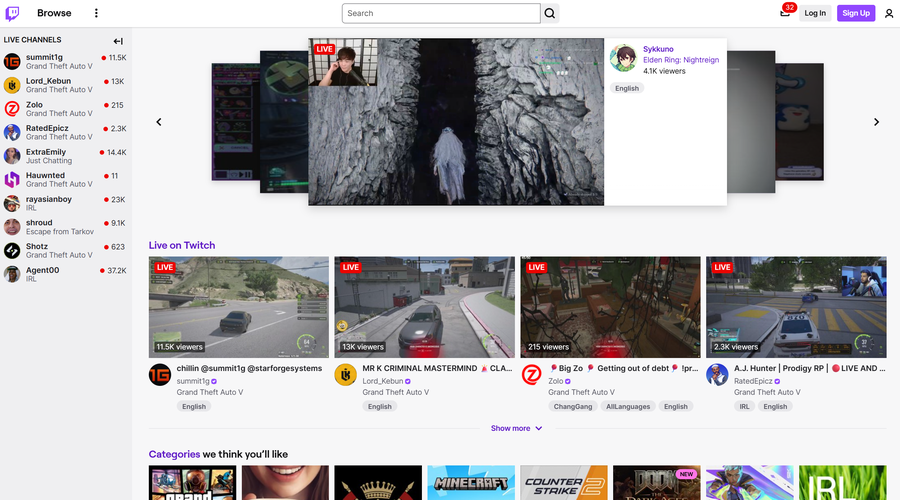Screen dimensions: 900x500
Task: Open Zolo 215 viewers stream thumbnail
Action: pos(610,307)
